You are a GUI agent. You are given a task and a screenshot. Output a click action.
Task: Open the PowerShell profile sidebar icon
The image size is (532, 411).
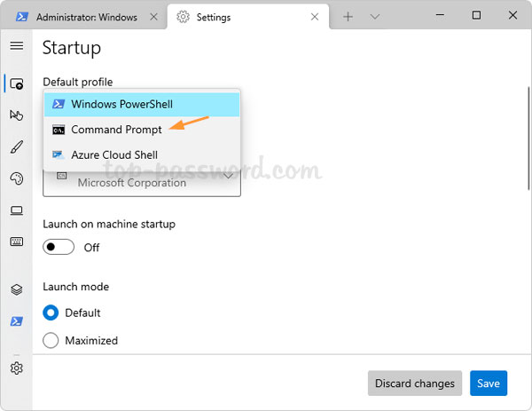tap(16, 320)
